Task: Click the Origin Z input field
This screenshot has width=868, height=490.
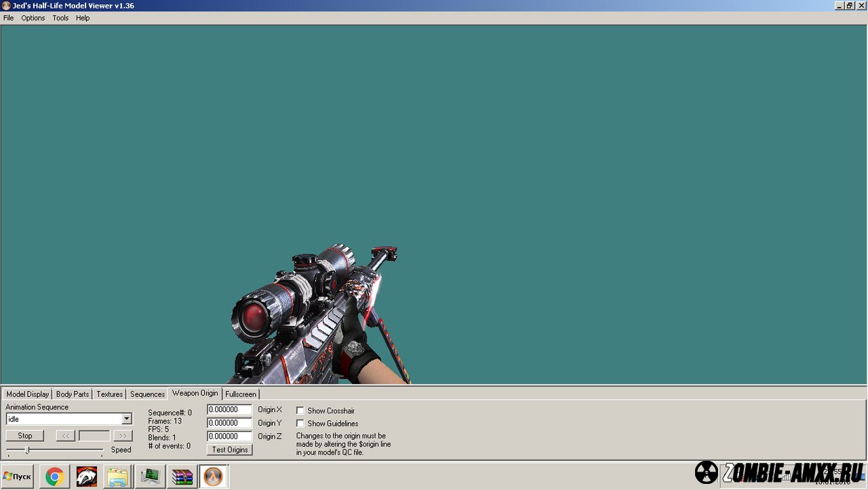Action: click(x=230, y=436)
